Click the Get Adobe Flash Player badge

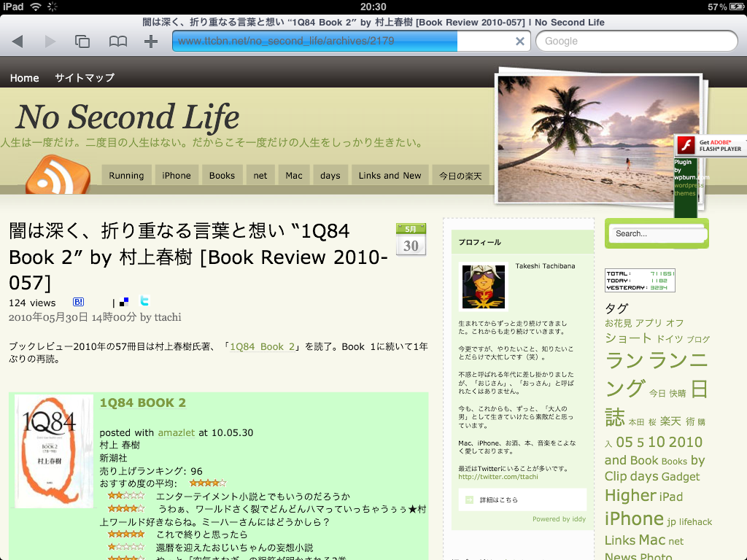(710, 145)
